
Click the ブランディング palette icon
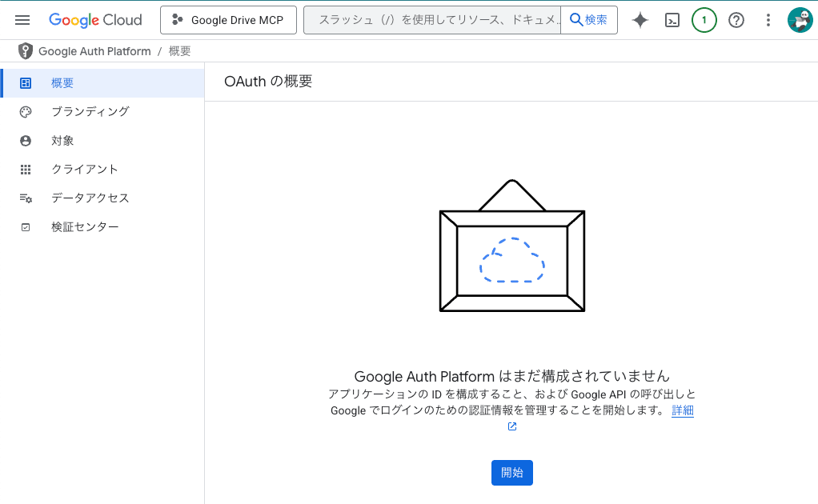[x=26, y=111]
